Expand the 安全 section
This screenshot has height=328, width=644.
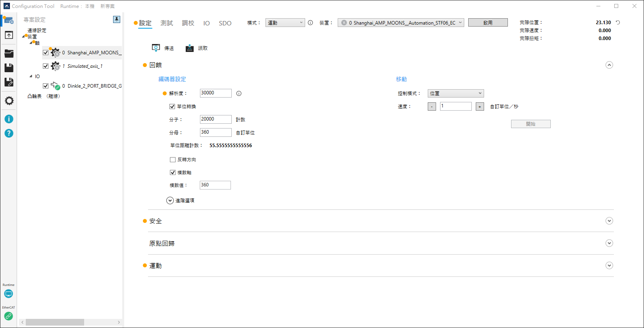click(x=609, y=221)
